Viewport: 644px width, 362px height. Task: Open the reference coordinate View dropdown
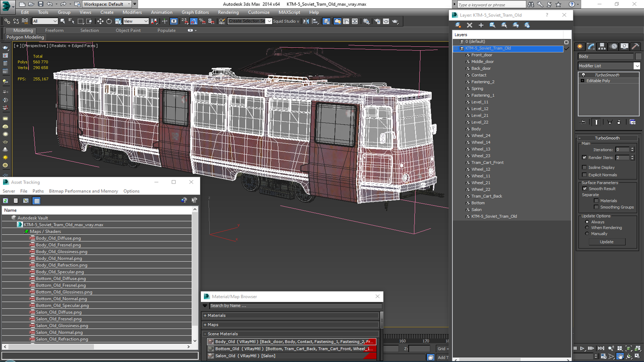(136, 21)
